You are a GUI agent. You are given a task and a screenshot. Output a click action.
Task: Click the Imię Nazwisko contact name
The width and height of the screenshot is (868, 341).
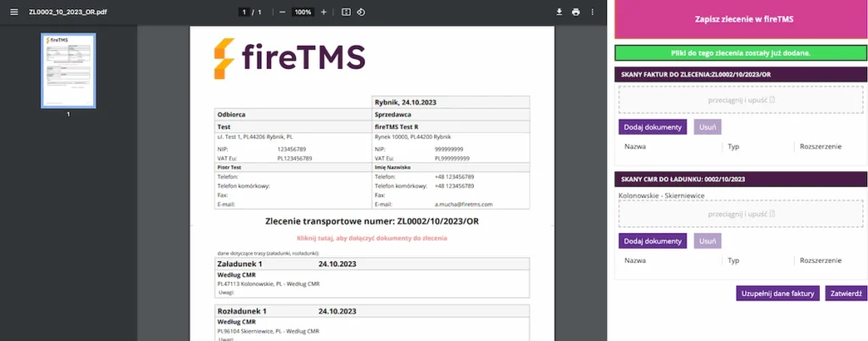coord(392,167)
